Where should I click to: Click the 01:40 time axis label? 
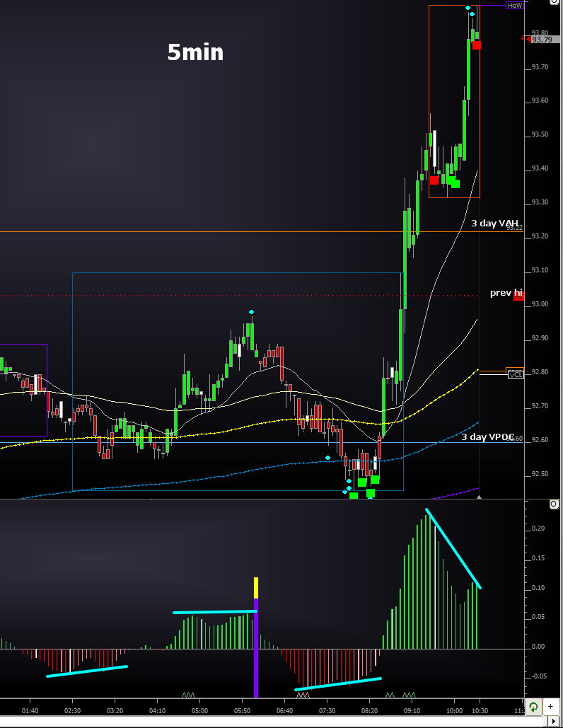(x=30, y=711)
